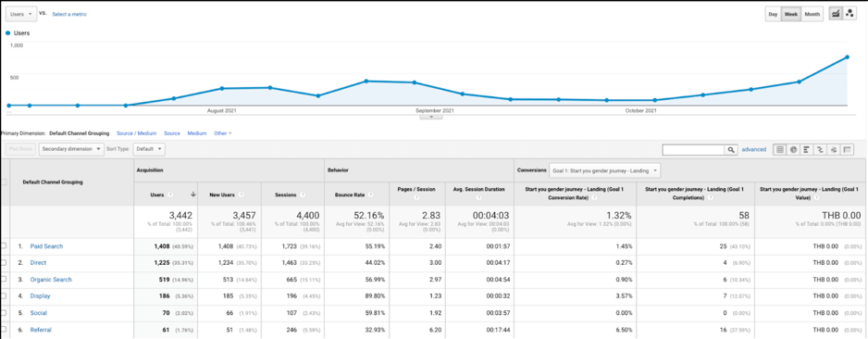868x339 pixels.
Task: Check the Social row checkbox
Action: 5,313
